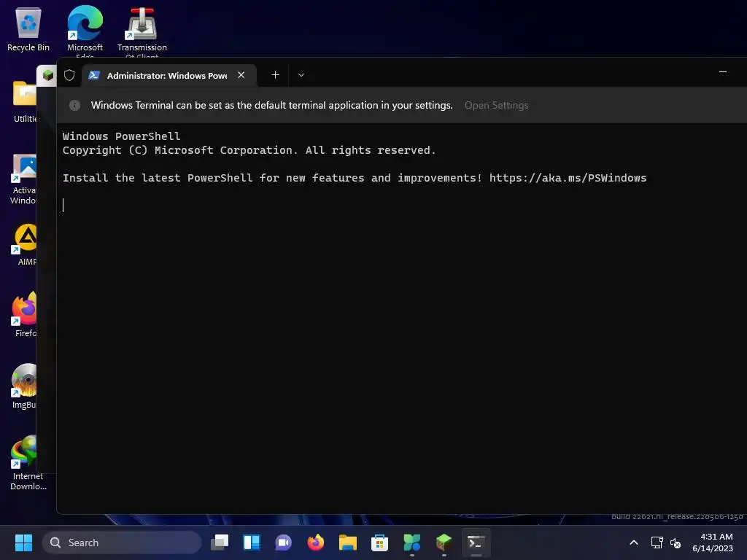Click the Microsoft Corporation copyright line
This screenshot has height=560, width=747.
pyautogui.click(x=249, y=150)
